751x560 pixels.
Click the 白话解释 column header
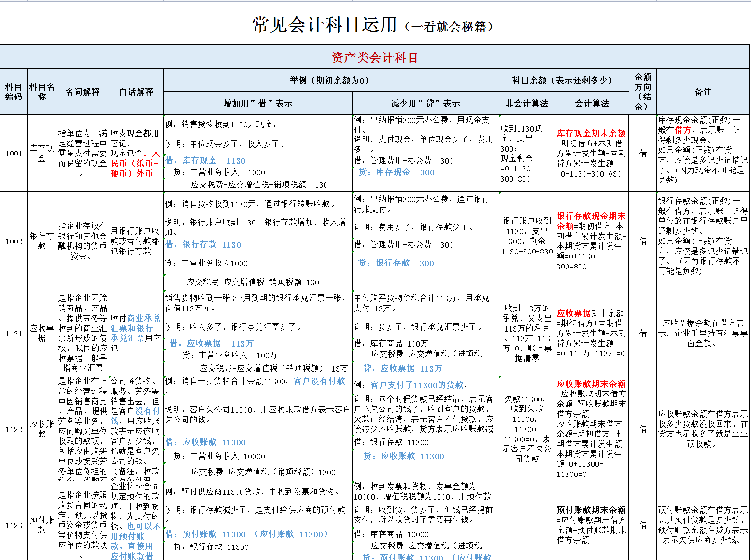point(136,92)
